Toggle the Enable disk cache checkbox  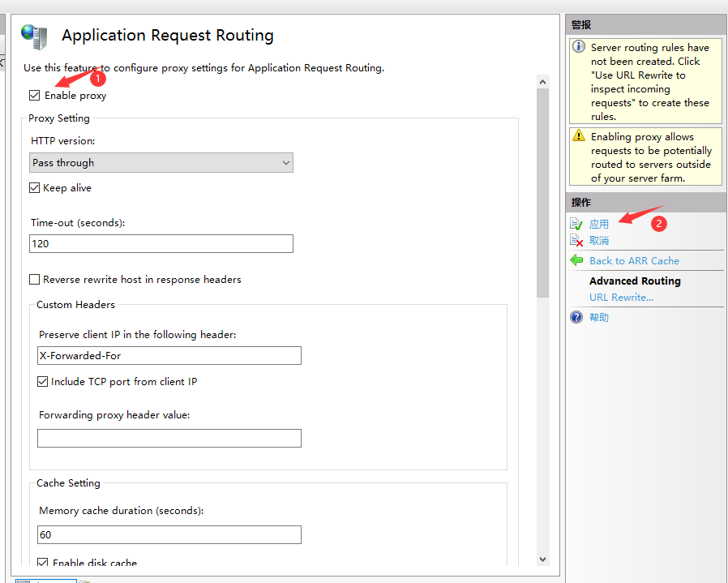[x=42, y=563]
